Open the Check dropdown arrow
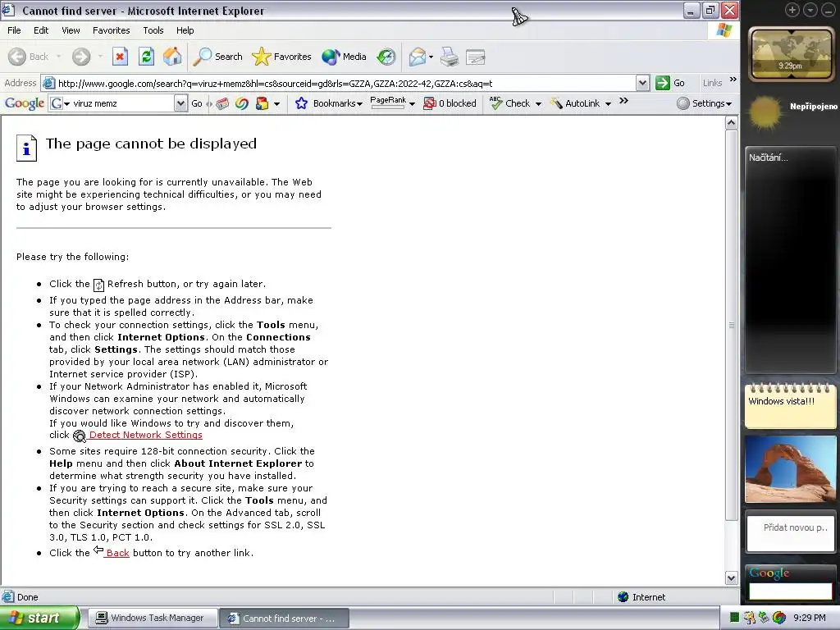The height and width of the screenshot is (630, 840). [x=538, y=104]
